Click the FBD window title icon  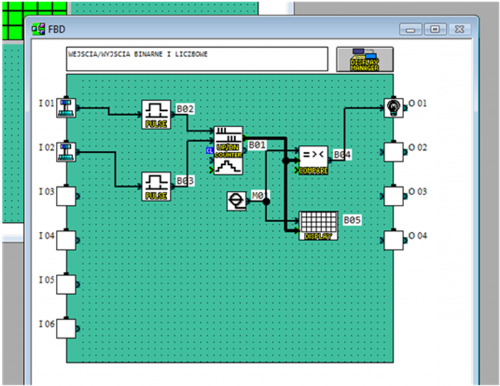point(38,29)
